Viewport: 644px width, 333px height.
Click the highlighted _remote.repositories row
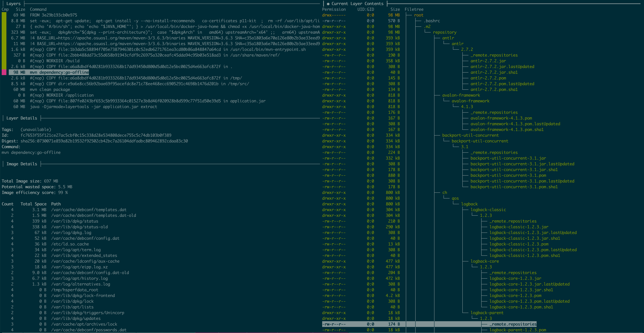(x=513, y=324)
